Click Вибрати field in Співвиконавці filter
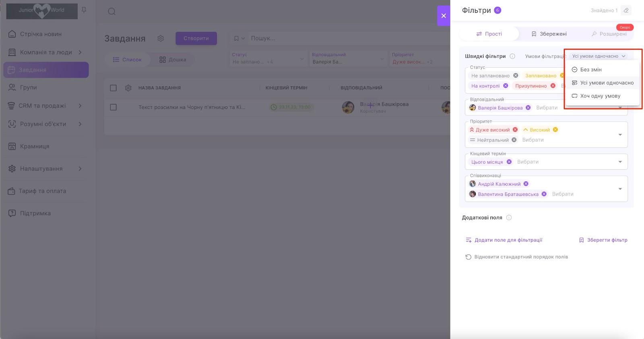This screenshot has width=644, height=339. (x=563, y=194)
